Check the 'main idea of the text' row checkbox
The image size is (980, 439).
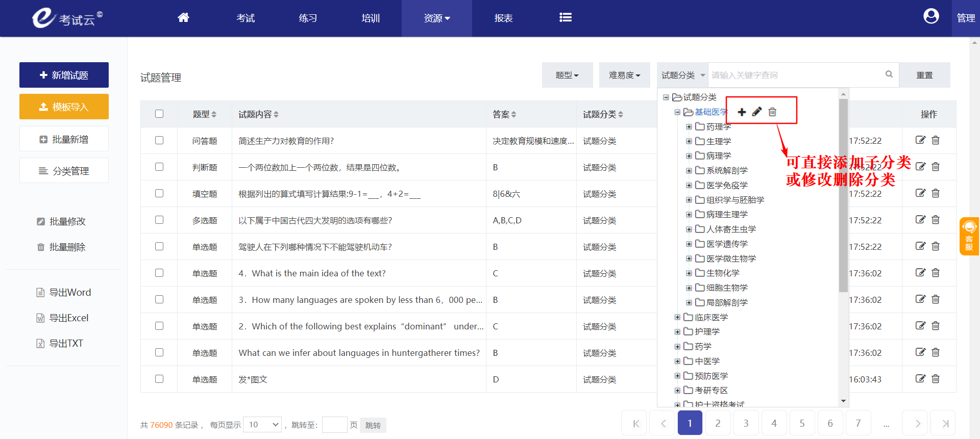coord(159,273)
